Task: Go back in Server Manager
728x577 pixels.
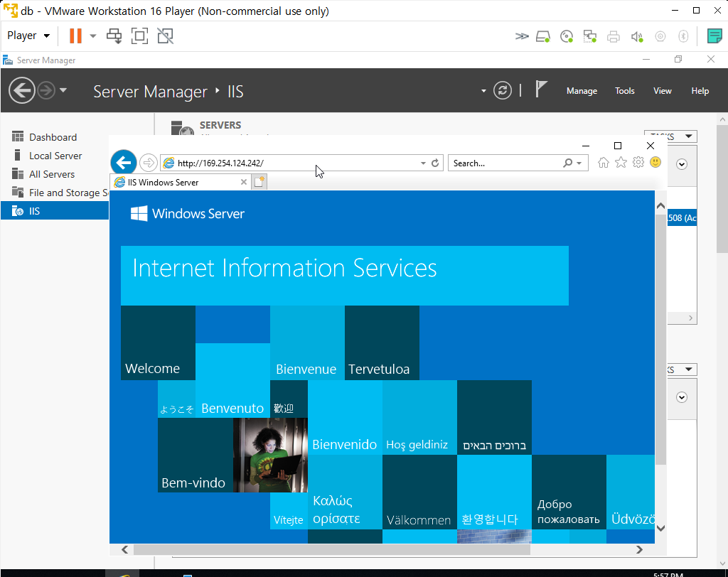Action: click(22, 90)
